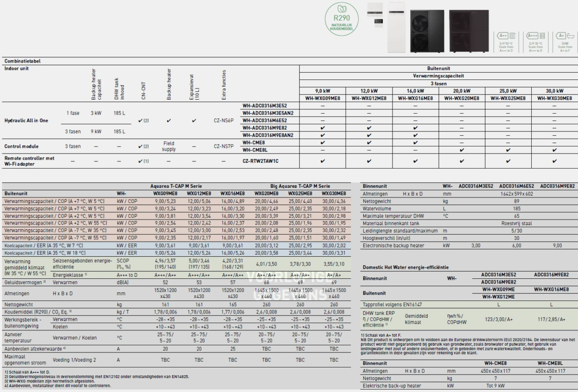Image resolution: width=578 pixels, height=392 pixels.
Task: Click the checkmark for WH-CME8L under 30,0 kW
Action: [x=555, y=150]
